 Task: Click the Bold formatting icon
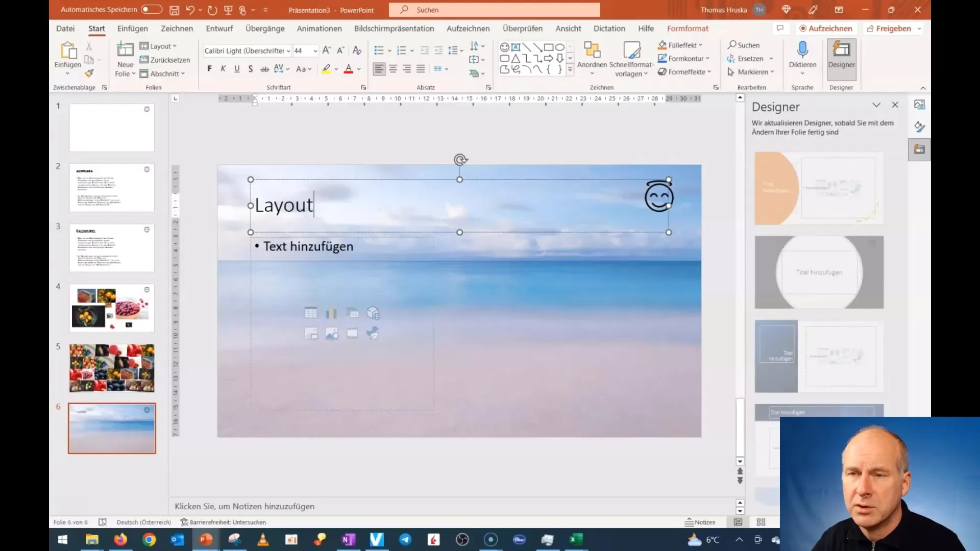click(x=209, y=69)
